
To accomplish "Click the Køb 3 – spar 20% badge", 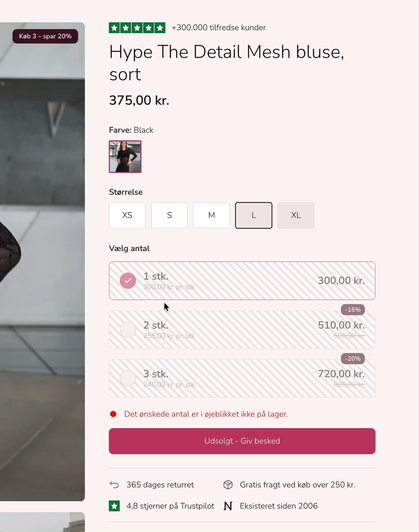I will pos(45,36).
